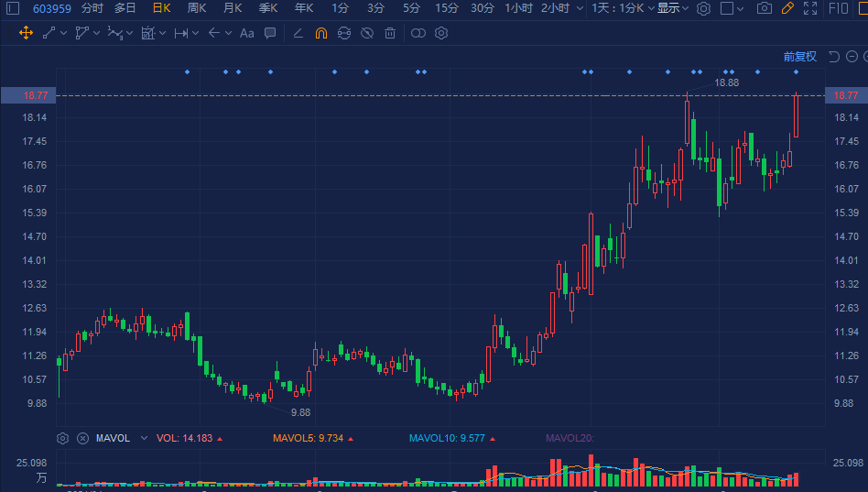Click the 前复权 adjustment link
The image size is (868, 492).
(x=800, y=57)
